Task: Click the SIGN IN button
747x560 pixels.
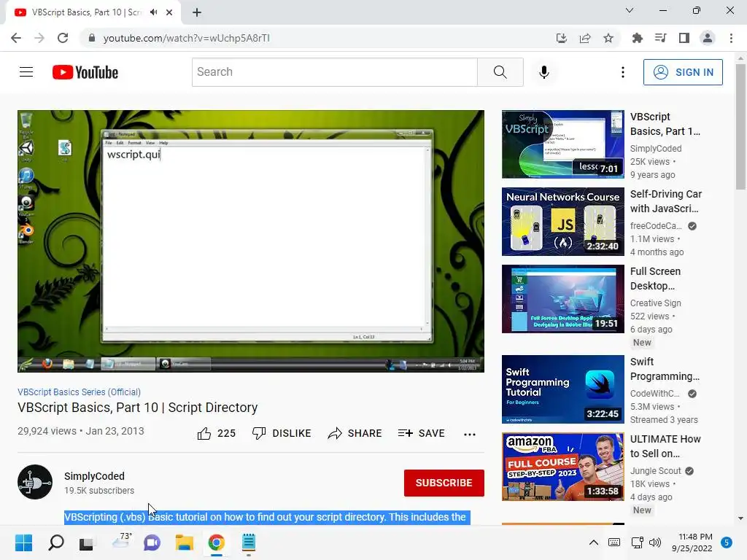Action: point(683,72)
